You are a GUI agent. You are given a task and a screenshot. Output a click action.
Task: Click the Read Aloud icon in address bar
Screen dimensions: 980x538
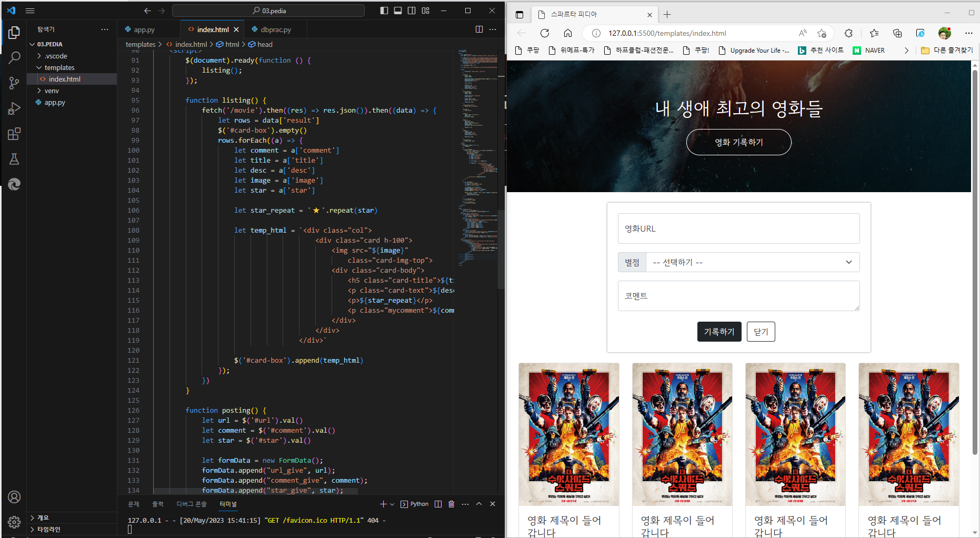[x=803, y=33]
